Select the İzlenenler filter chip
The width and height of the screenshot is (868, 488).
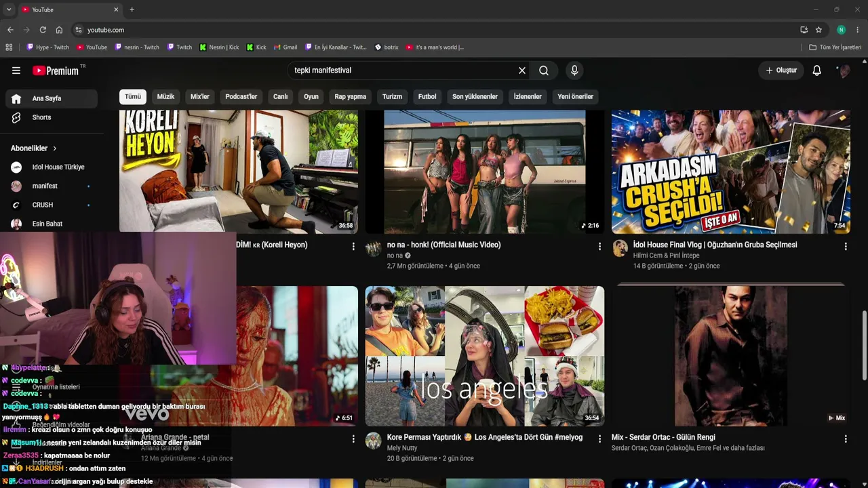(x=528, y=96)
